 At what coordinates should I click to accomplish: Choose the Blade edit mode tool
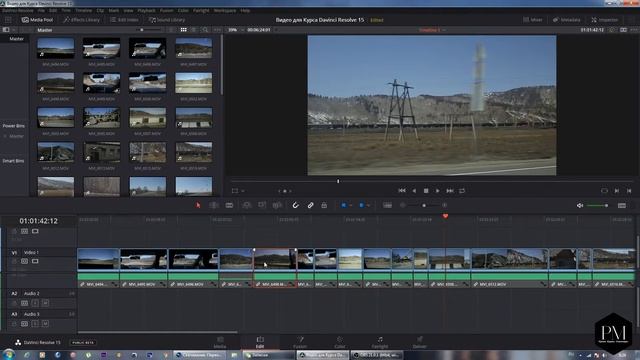pyautogui.click(x=229, y=205)
